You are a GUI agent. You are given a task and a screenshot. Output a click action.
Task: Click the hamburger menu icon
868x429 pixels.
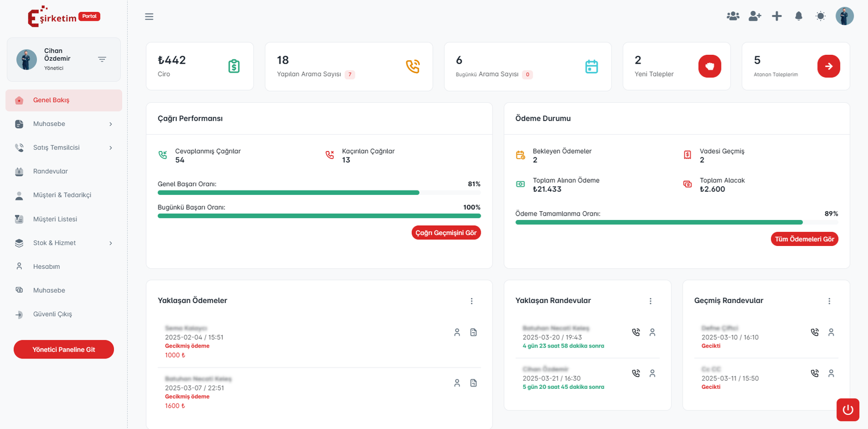[149, 17]
